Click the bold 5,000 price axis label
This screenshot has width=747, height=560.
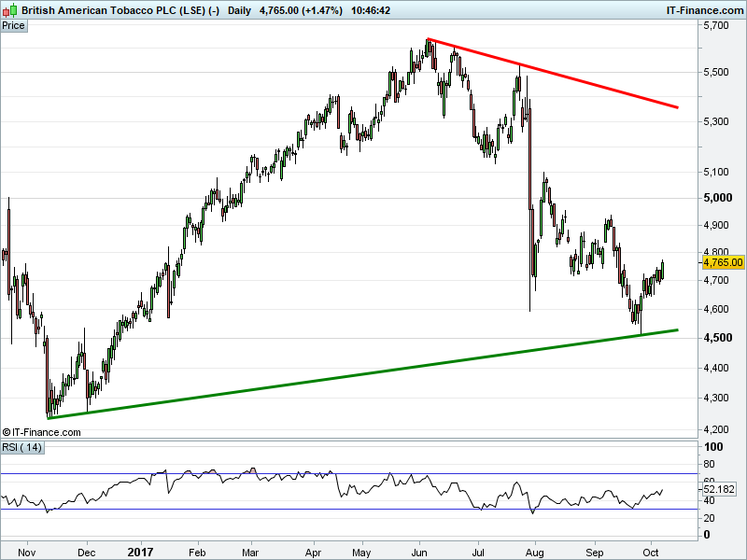click(x=717, y=198)
